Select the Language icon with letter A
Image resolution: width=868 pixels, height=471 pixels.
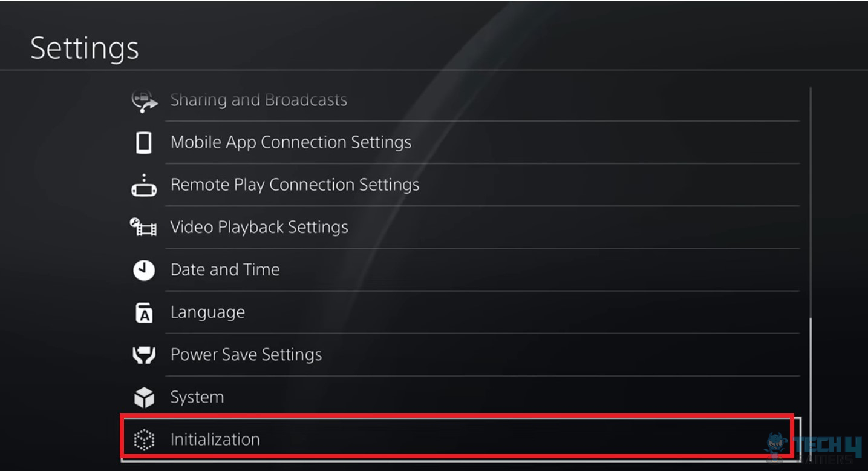point(143,311)
